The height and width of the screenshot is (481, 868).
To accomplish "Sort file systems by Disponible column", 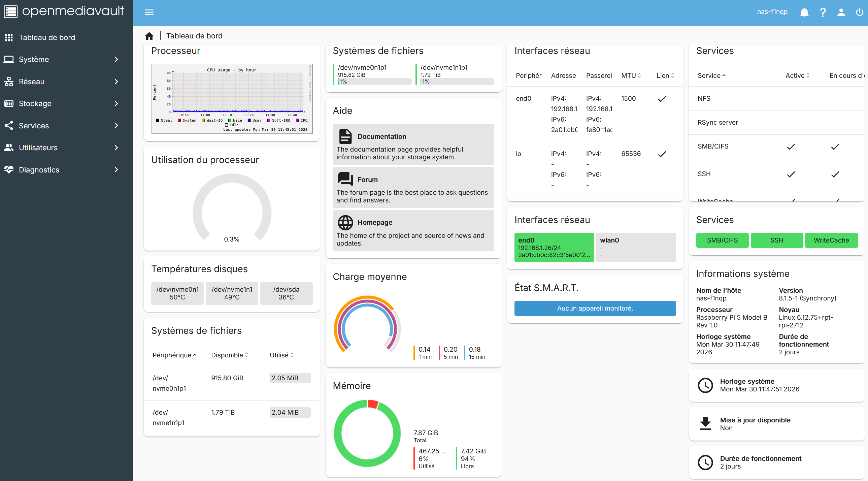I will pyautogui.click(x=229, y=355).
